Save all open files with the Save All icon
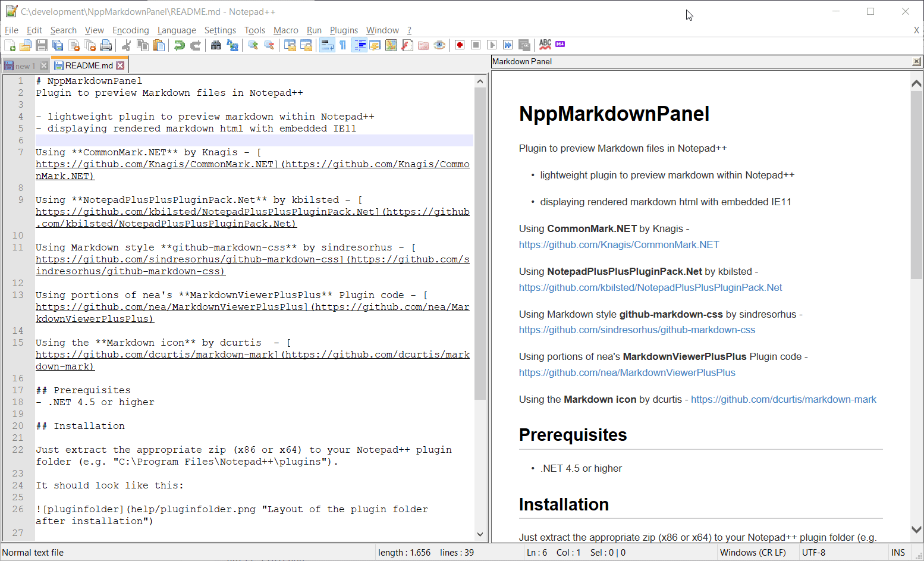 [x=58, y=45]
